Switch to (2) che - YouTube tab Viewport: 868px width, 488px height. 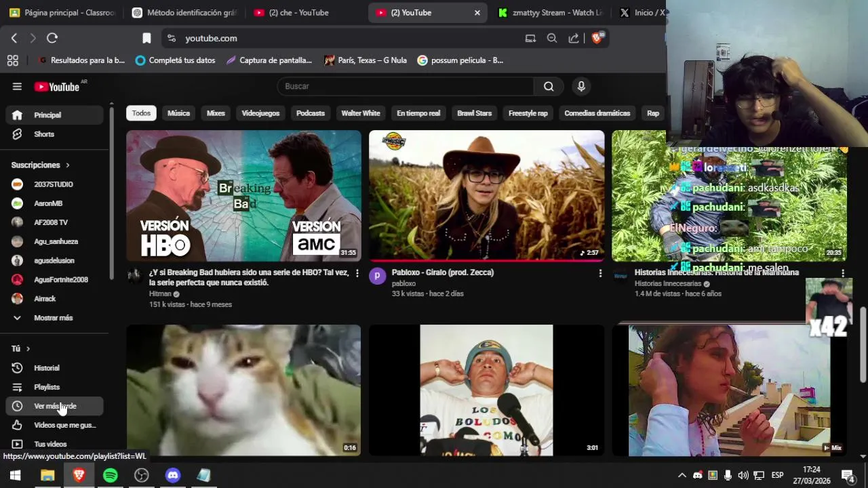(305, 13)
